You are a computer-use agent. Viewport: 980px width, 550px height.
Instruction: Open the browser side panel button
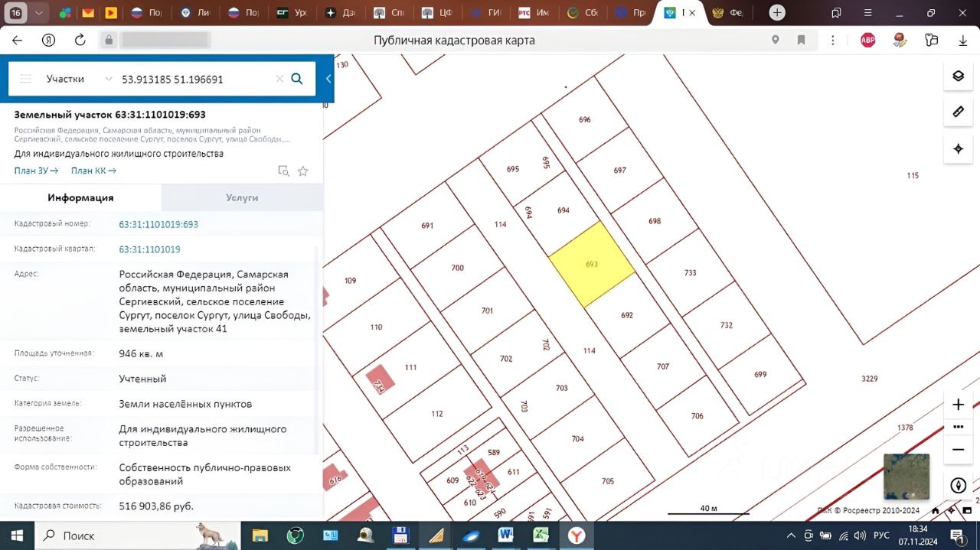836,13
